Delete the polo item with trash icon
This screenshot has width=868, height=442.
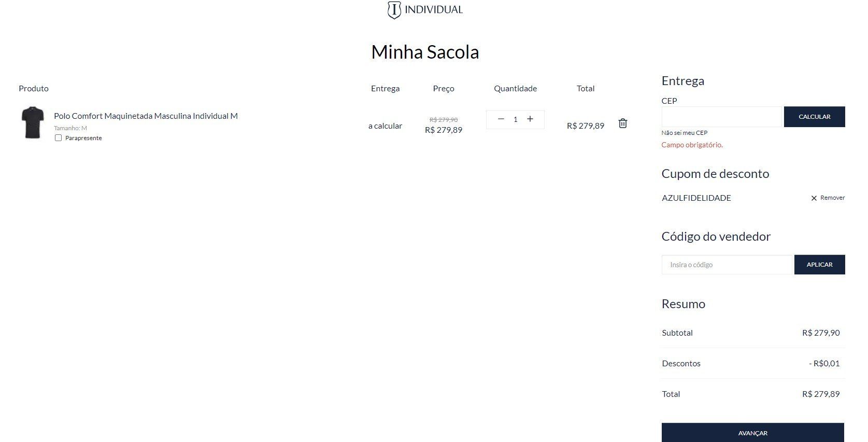623,123
